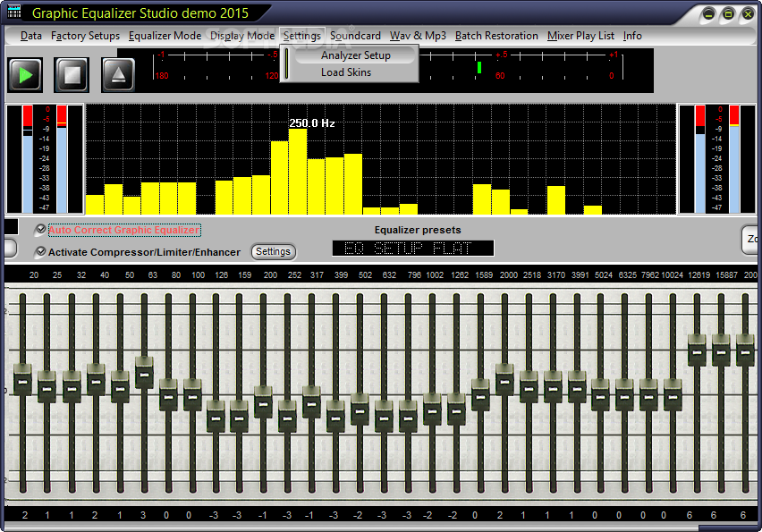Click the 63 Hz band slider knob
The height and width of the screenshot is (532, 762).
pyautogui.click(x=144, y=372)
